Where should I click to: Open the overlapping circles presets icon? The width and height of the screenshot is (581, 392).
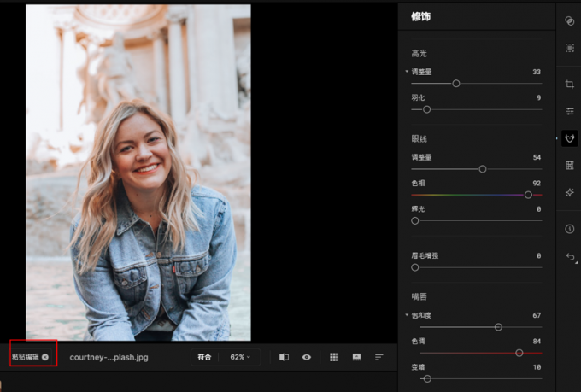pos(569,20)
